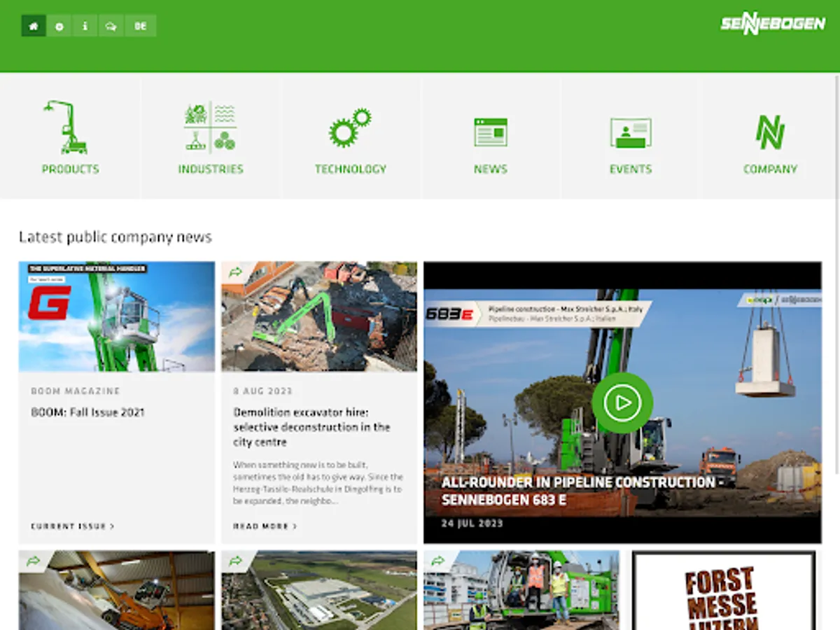Open the settings gear icon in header
The width and height of the screenshot is (840, 630).
tap(59, 26)
